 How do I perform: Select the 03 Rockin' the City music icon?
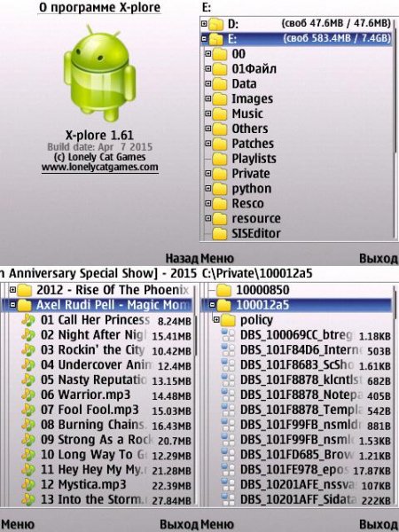click(x=27, y=350)
